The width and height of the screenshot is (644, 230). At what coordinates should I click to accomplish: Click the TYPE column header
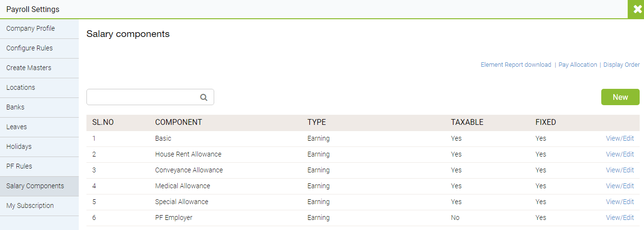[316, 122]
